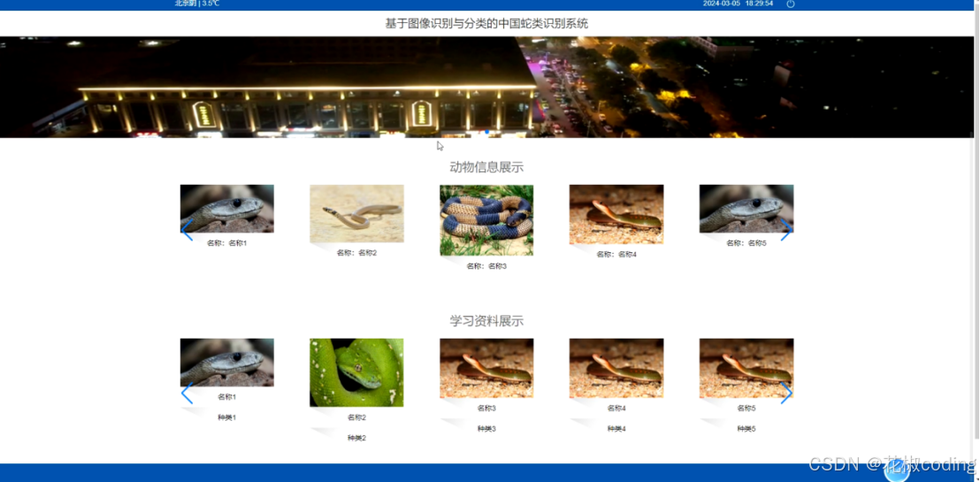Click the site title 基于图像识别与分类的中国蛇类识别系统
The image size is (980, 482).
point(486,24)
